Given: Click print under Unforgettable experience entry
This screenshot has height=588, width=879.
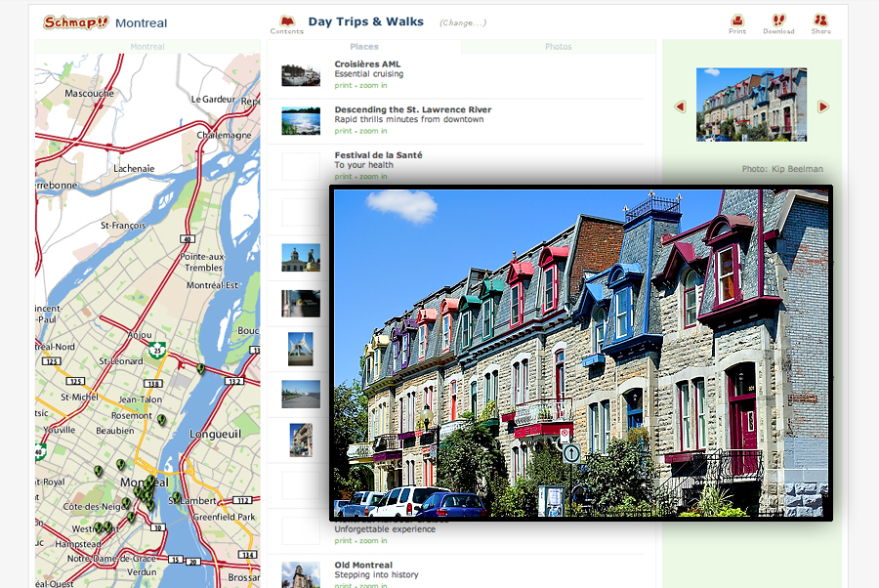Looking at the screenshot, I should 343,541.
